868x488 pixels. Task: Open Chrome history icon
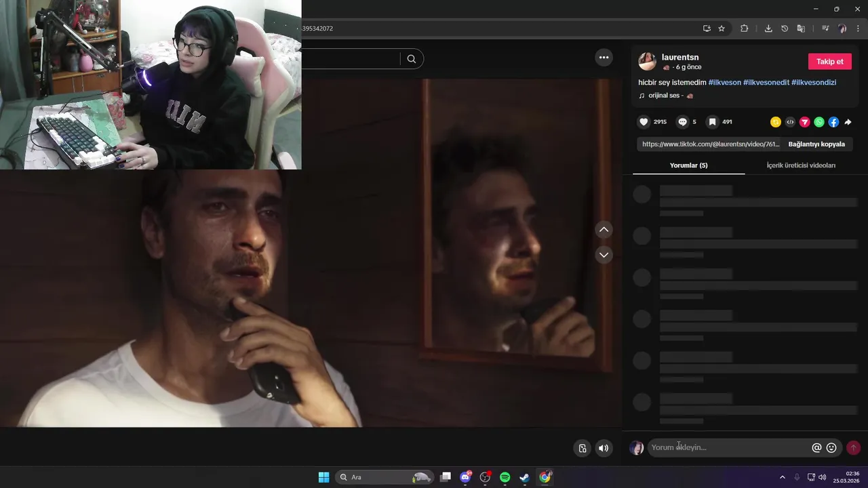coord(785,28)
